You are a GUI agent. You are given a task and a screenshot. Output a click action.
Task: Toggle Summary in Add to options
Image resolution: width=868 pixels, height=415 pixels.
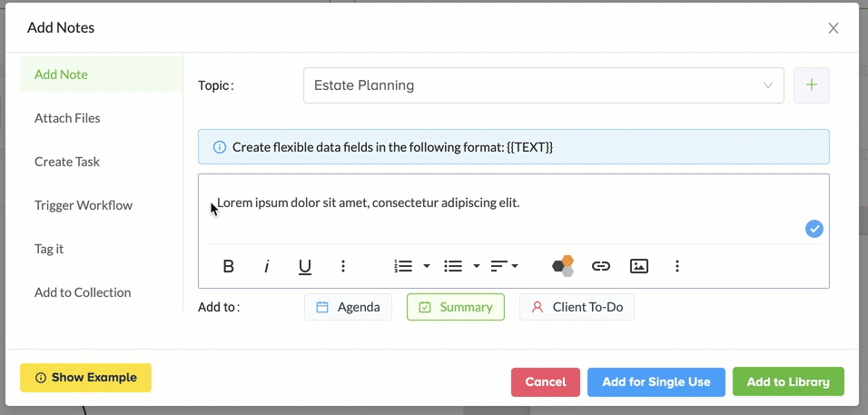[456, 307]
